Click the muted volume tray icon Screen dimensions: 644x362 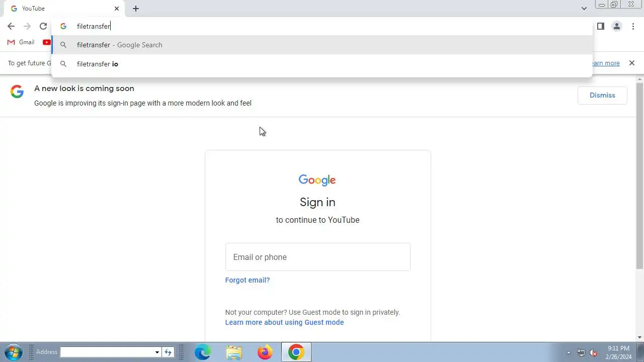pyautogui.click(x=594, y=352)
